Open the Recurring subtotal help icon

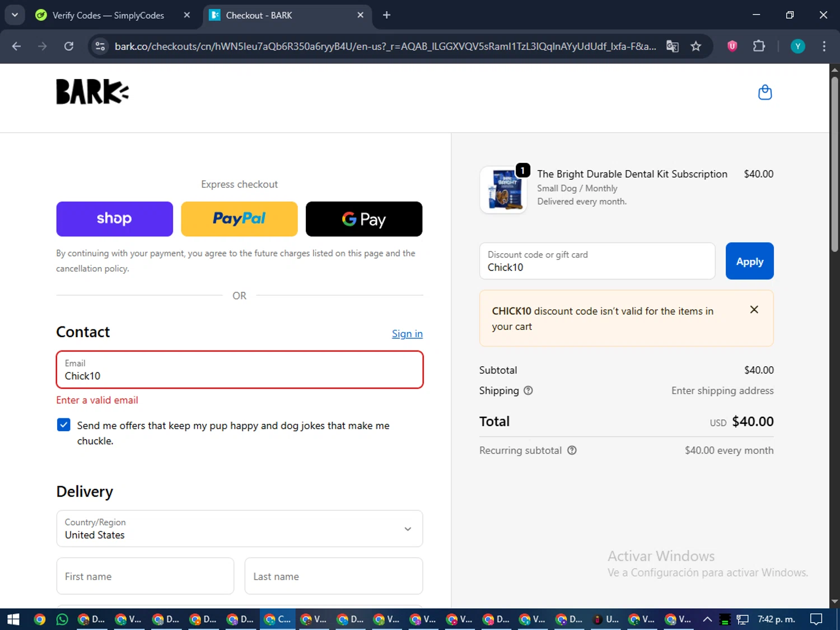pos(572,450)
